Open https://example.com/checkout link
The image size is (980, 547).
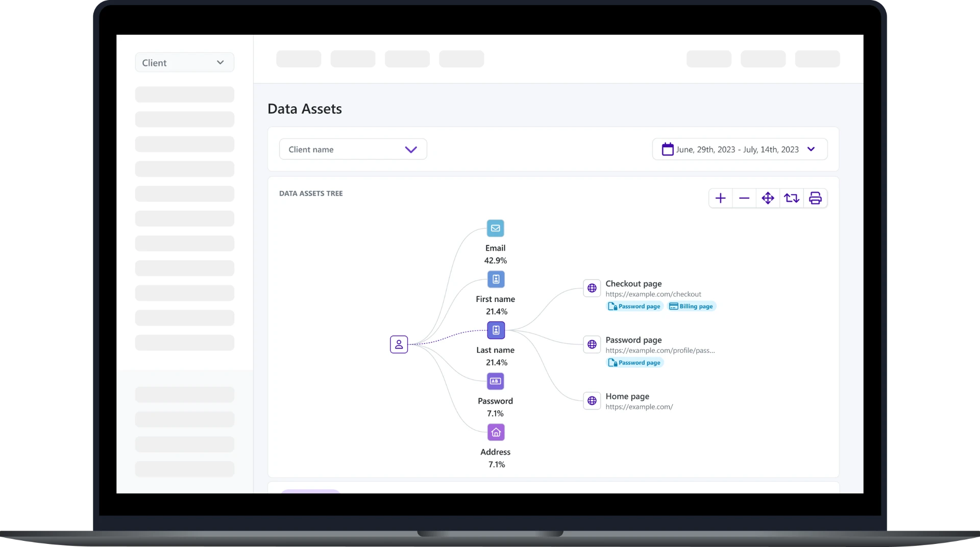tap(653, 294)
